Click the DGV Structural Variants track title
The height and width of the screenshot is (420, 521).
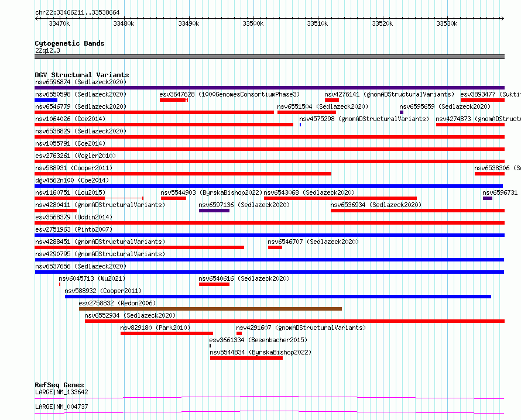pos(82,75)
